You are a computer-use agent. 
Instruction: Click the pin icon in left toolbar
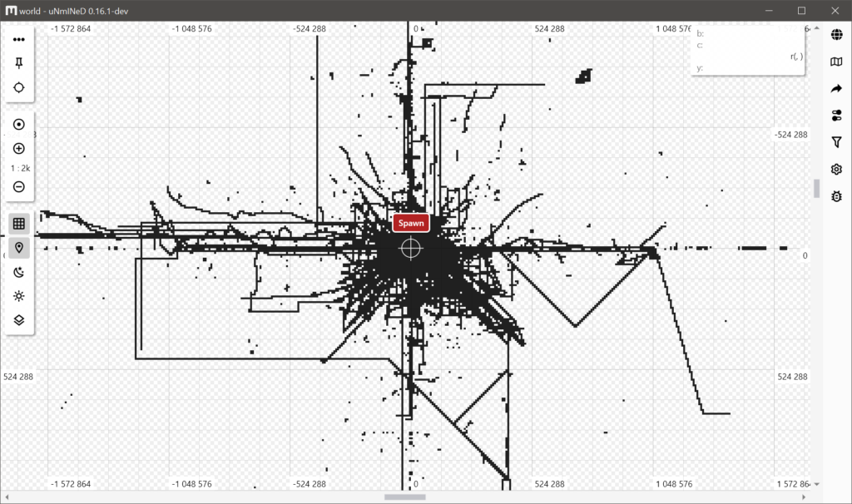point(19,63)
